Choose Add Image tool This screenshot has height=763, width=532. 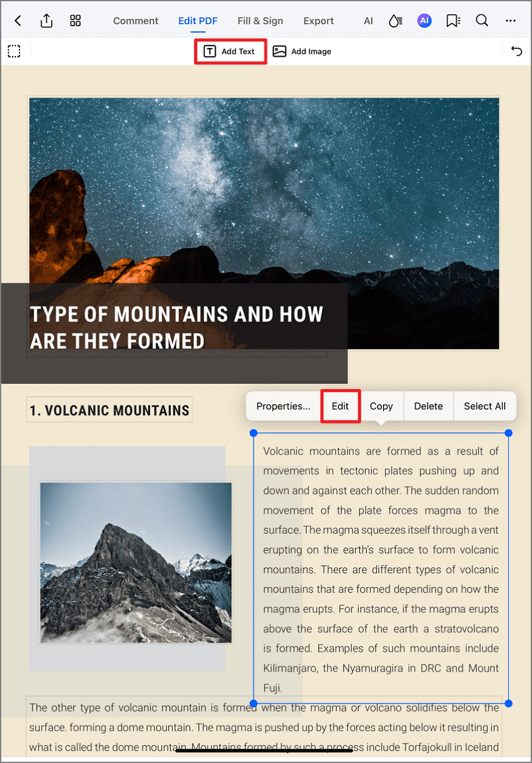pos(302,52)
